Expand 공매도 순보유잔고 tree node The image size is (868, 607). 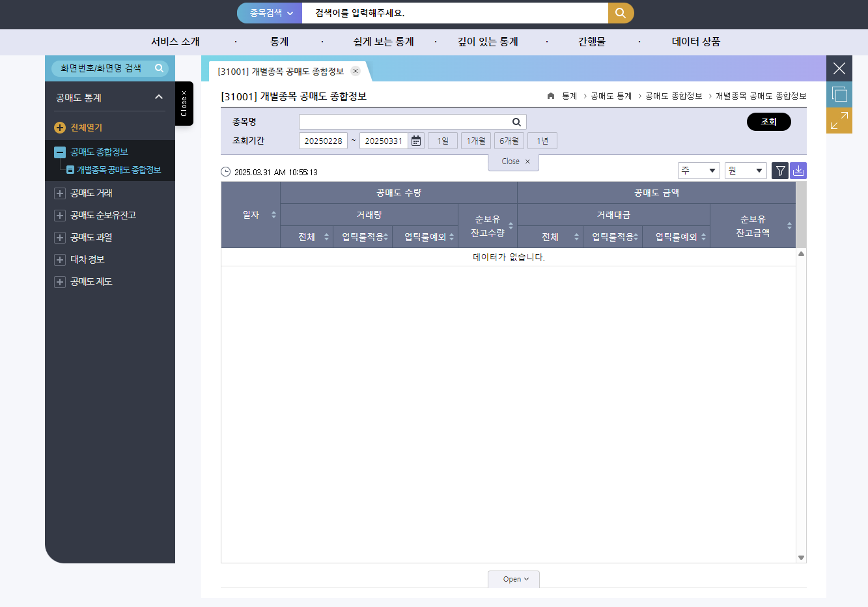[x=60, y=216]
